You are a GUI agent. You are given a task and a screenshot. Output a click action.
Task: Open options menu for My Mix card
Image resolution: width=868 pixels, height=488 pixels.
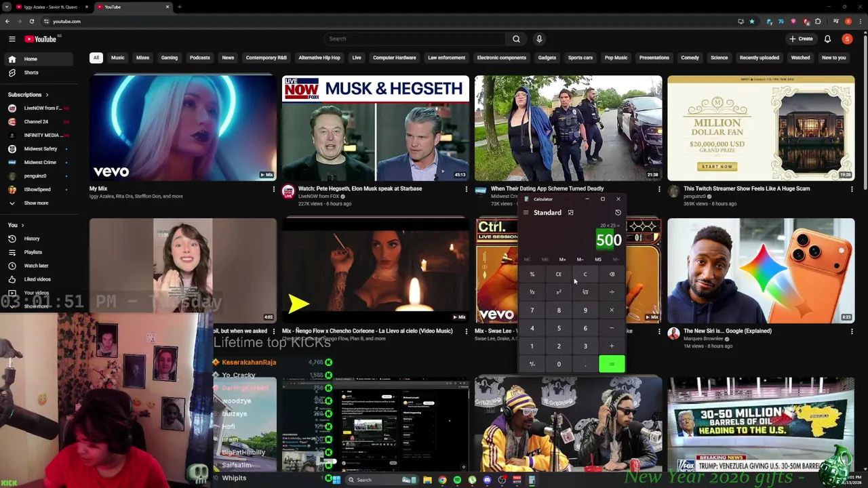point(273,190)
